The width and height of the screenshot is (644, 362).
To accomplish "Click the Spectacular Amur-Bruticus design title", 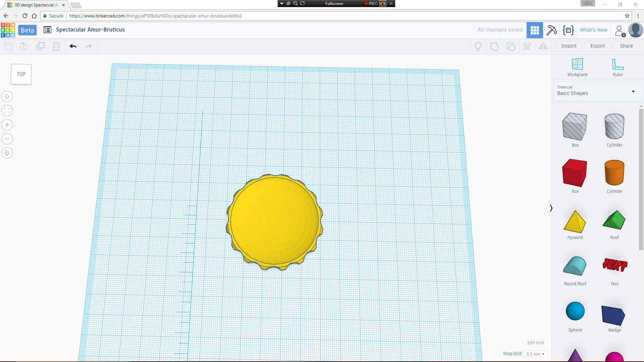I will point(90,30).
